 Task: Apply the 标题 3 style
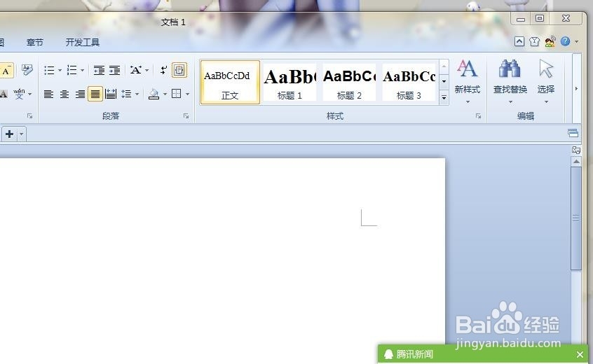[x=409, y=82]
